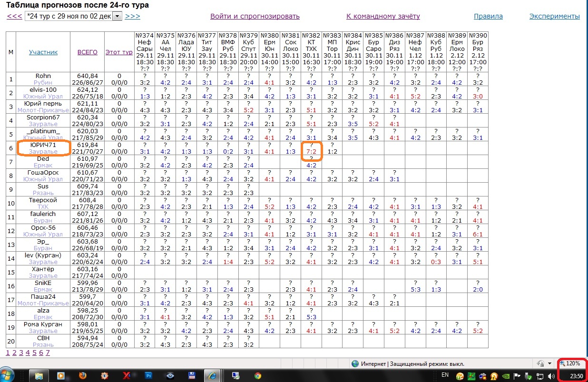This screenshot has height=382, width=588.
Task: Launch Photoshop from the taskbar
Action: tap(149, 375)
